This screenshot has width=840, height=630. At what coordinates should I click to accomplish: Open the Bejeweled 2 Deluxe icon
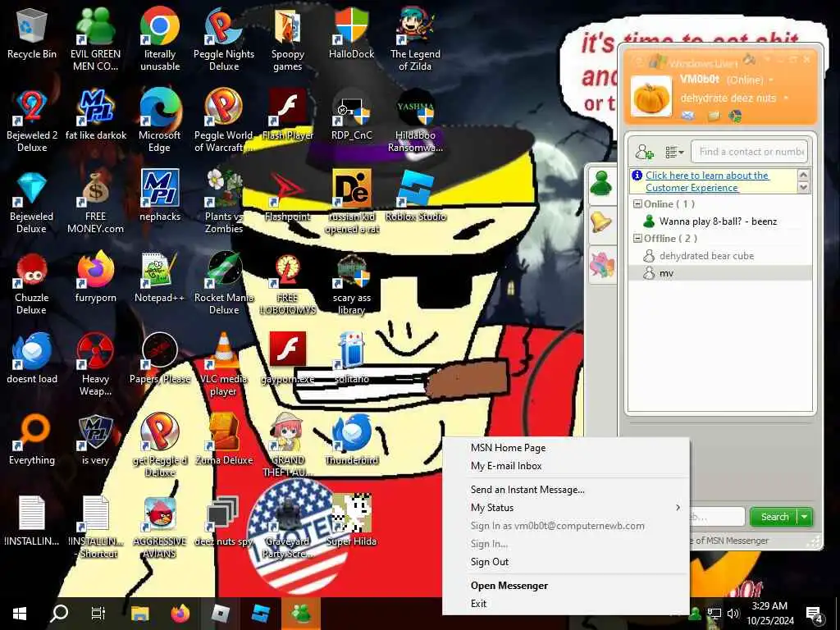[x=32, y=121]
